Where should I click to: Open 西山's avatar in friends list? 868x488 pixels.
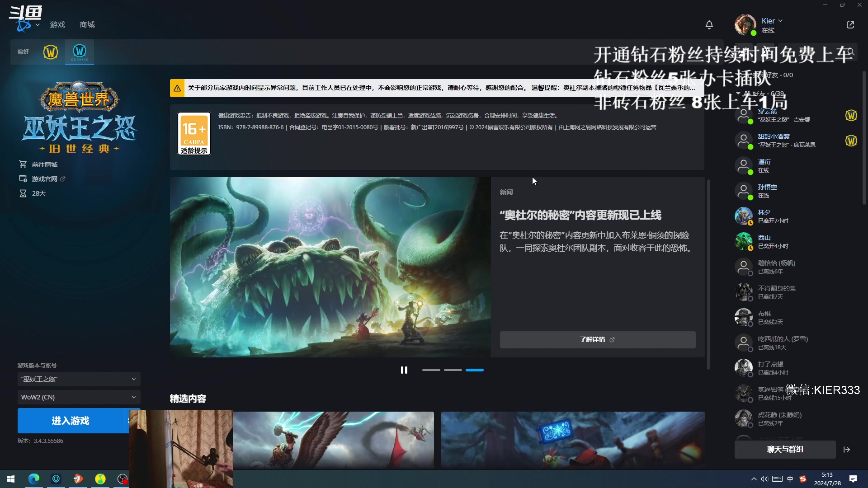coord(744,241)
